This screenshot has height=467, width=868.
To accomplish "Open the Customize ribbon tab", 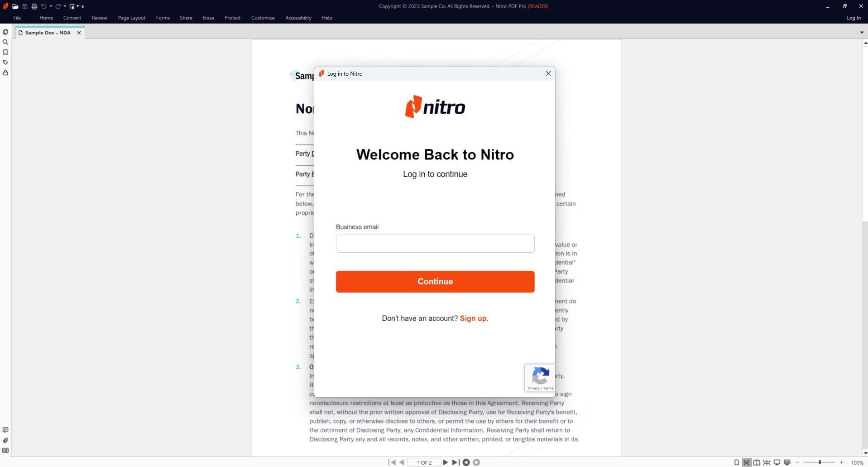I will [263, 18].
